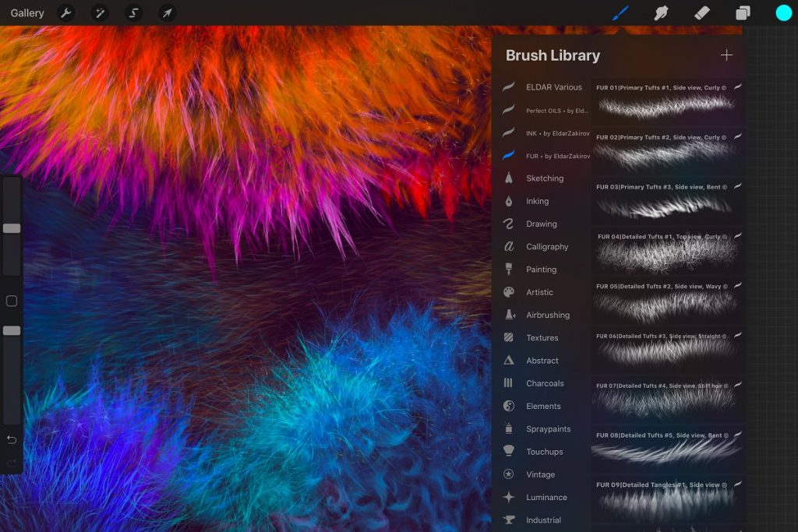This screenshot has width=798, height=532.
Task: Choose FUR 05 Detailed Tufts #2 Wavy brush
Action: pyautogui.click(x=667, y=300)
